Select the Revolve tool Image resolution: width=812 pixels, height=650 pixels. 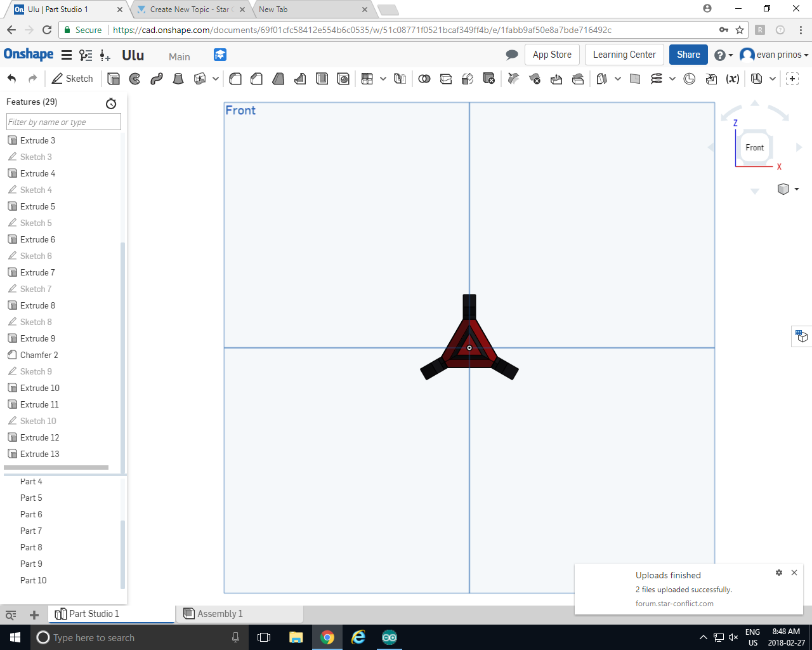tap(134, 78)
